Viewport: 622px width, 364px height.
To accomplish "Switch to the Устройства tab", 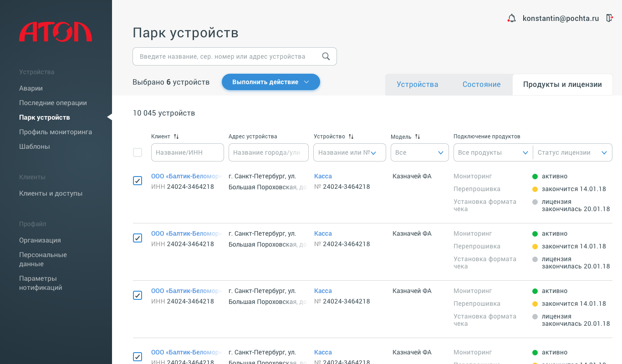I will click(418, 85).
